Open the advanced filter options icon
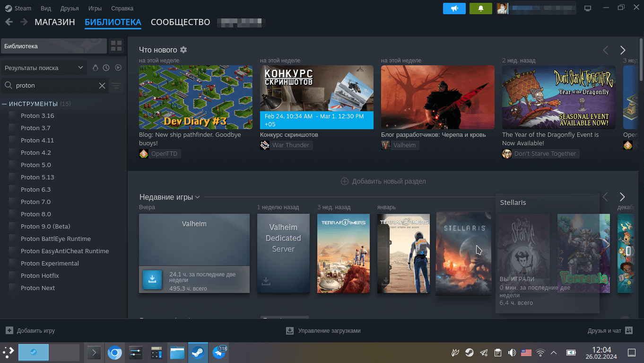644x363 pixels. 116,86
